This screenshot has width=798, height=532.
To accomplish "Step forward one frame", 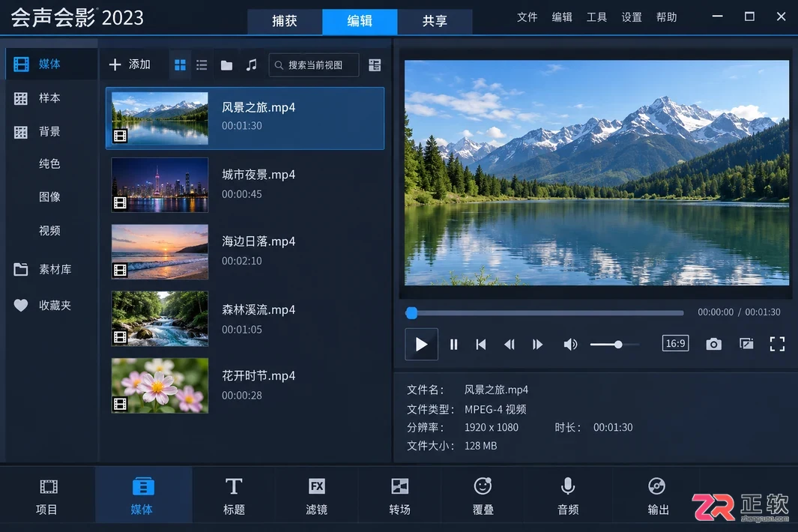I will pos(537,345).
